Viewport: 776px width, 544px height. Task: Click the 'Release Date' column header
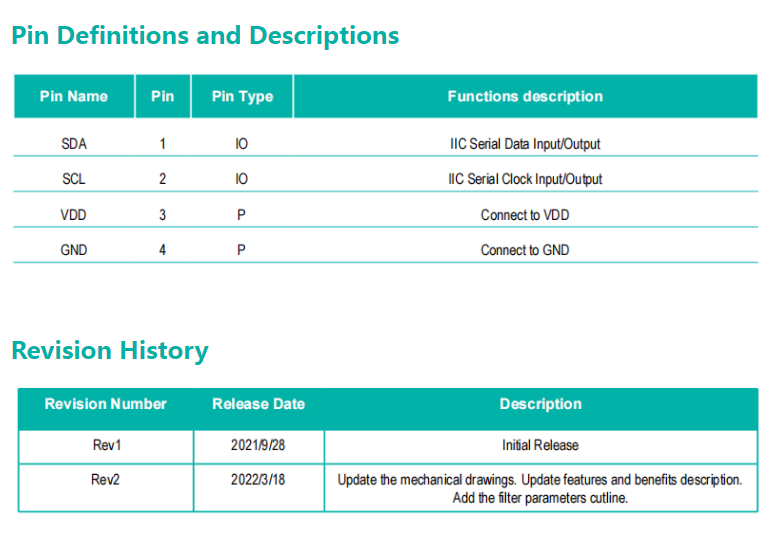(x=258, y=404)
